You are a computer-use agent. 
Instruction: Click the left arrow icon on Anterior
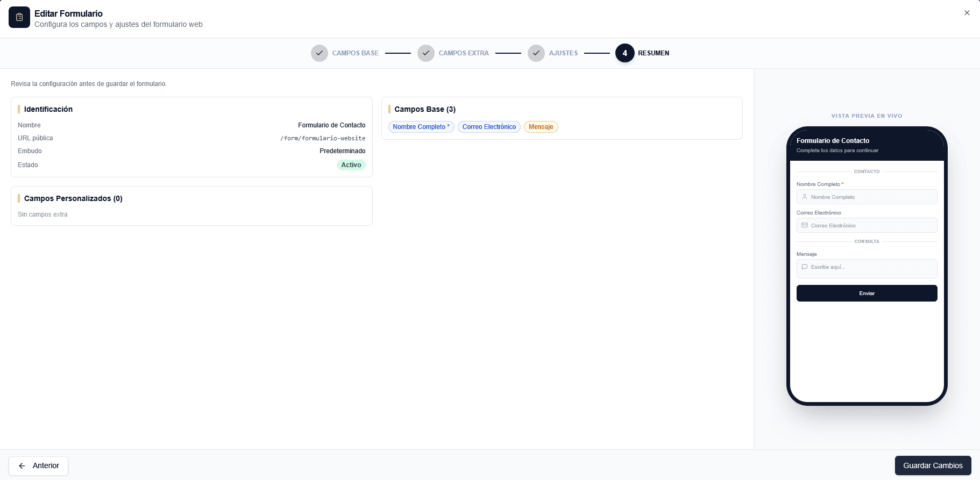pos(22,466)
